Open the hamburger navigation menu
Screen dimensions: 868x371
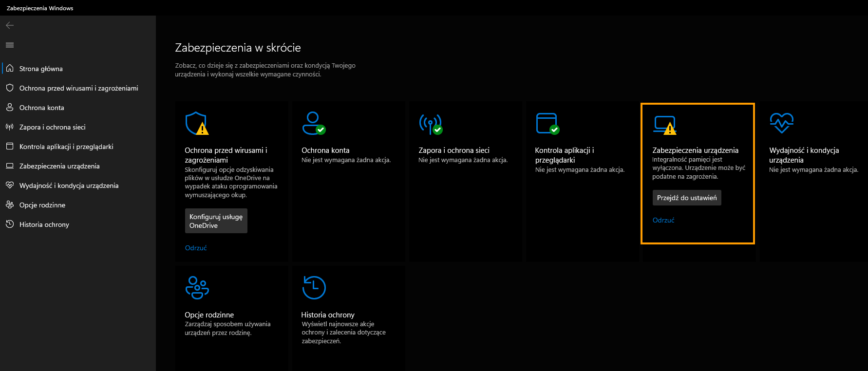click(10, 45)
